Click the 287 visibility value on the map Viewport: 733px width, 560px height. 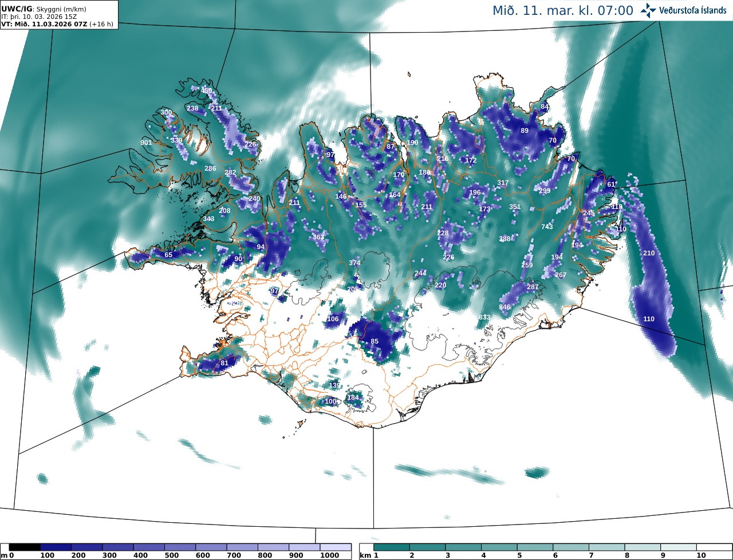point(533,287)
